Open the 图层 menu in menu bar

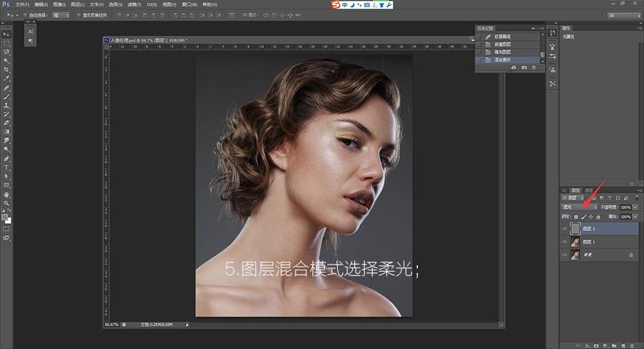(77, 4)
